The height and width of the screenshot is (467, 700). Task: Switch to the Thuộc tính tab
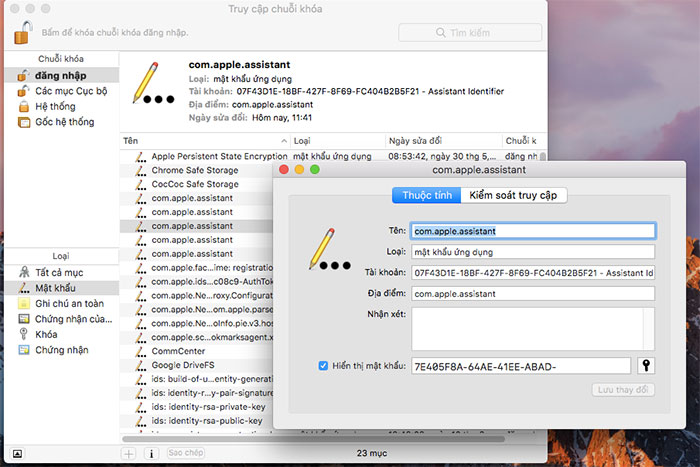pyautogui.click(x=427, y=195)
